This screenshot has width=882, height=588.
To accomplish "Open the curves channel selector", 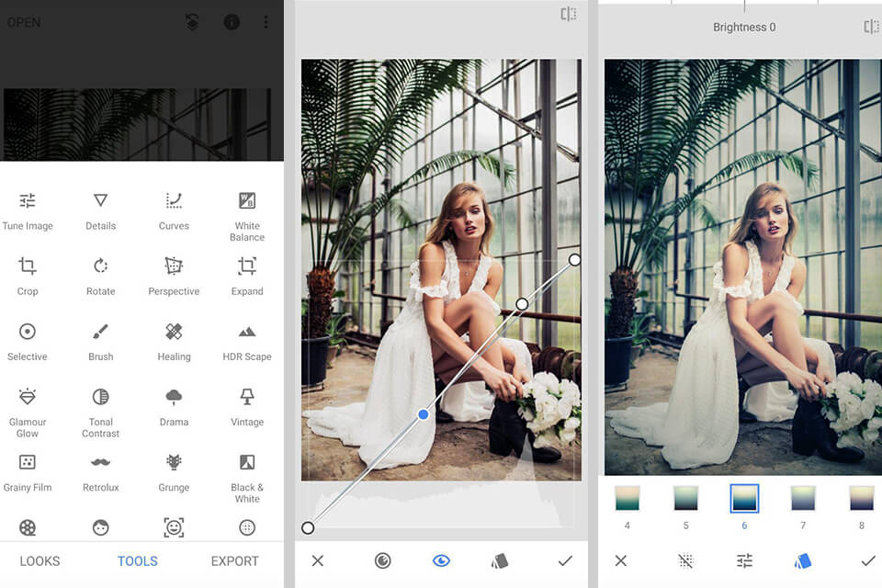I will [382, 560].
